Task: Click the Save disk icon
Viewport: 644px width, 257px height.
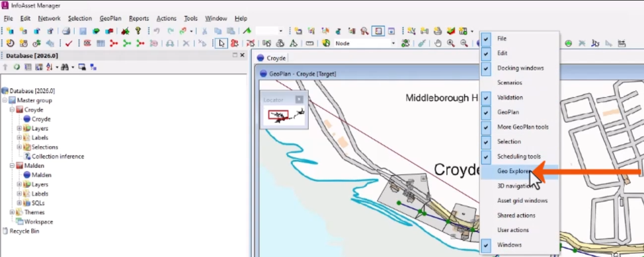Action: [x=83, y=31]
